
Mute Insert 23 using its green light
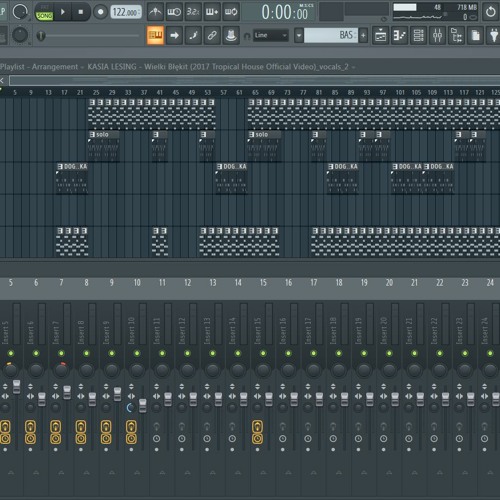pos(465,353)
